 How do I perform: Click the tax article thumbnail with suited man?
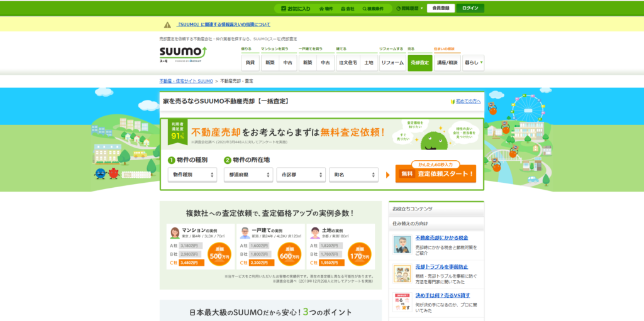[x=402, y=244]
